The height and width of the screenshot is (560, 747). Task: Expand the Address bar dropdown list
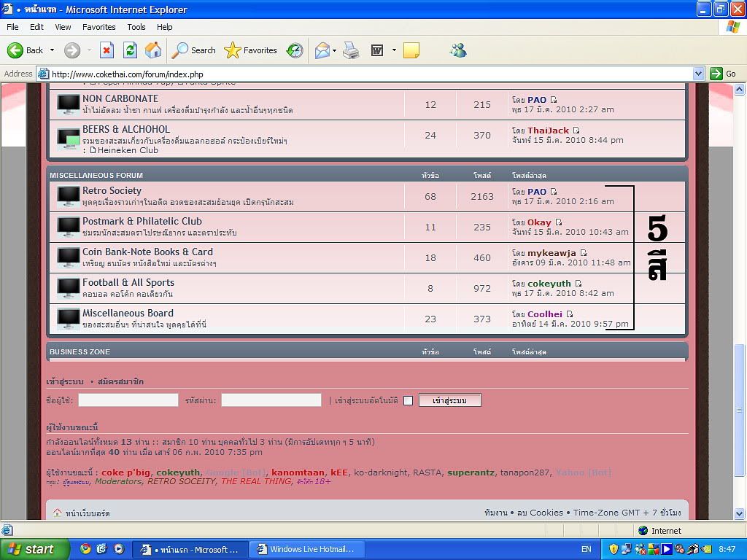click(698, 74)
